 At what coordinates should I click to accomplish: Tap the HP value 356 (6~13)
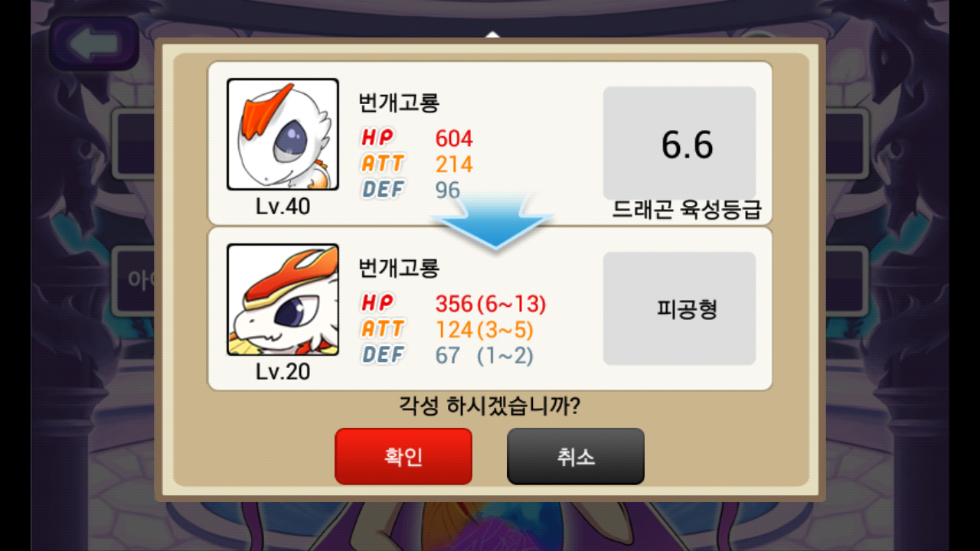click(x=491, y=304)
